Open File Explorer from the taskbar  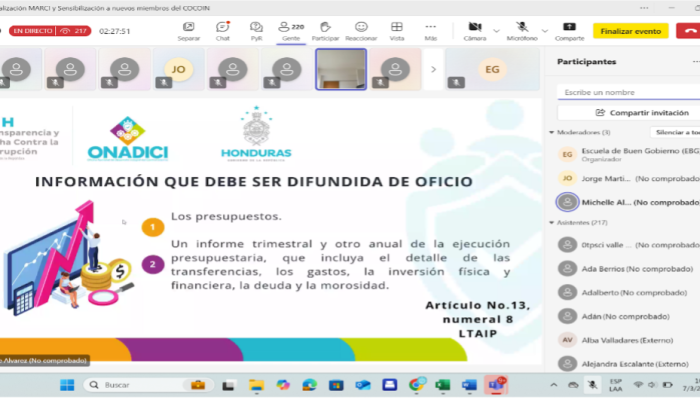256,385
